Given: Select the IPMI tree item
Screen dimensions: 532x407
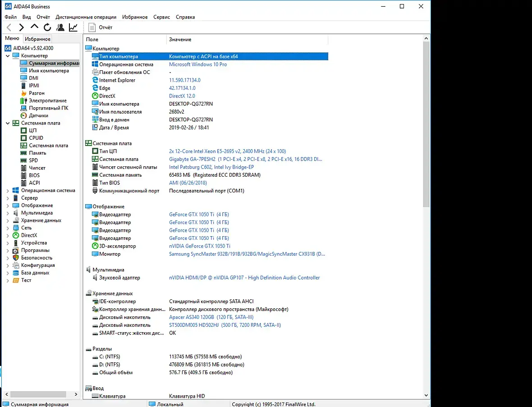Looking at the screenshot, I should [x=34, y=86].
